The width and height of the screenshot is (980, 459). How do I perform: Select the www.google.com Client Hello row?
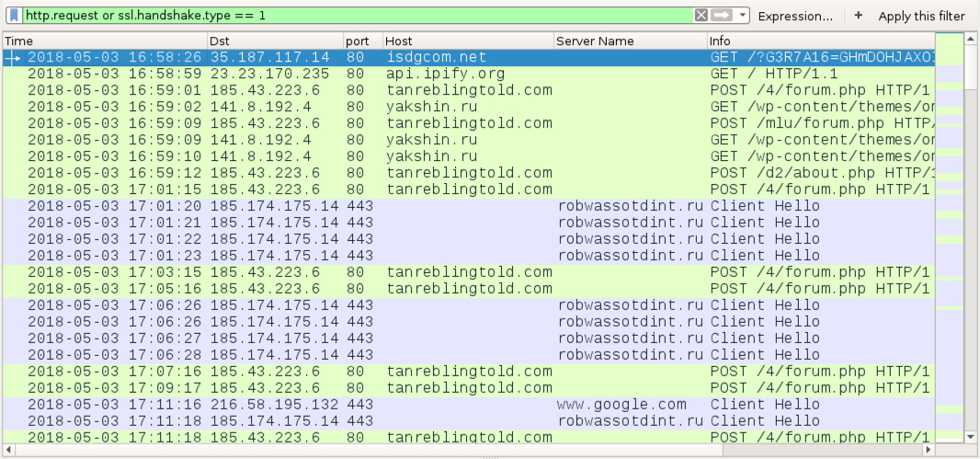click(x=469, y=405)
